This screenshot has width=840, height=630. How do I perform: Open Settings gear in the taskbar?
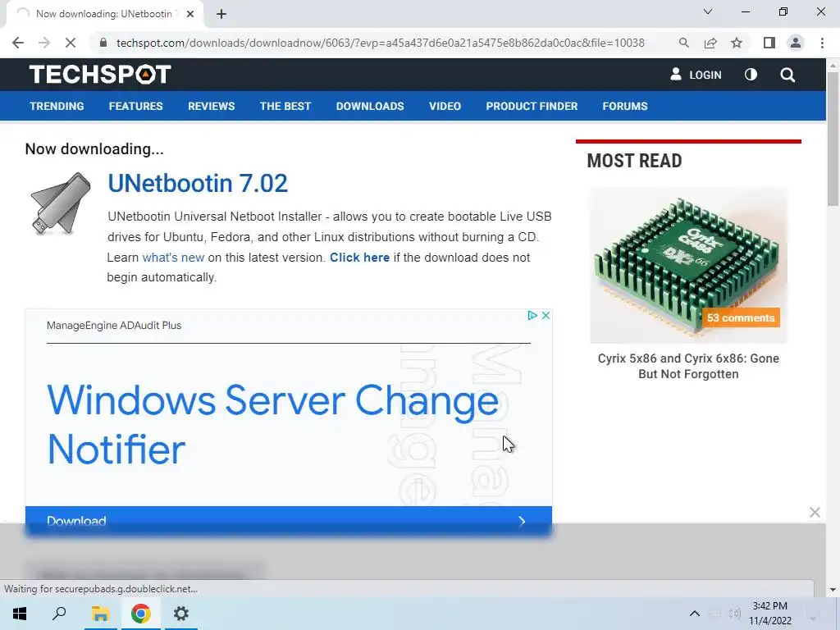[181, 614]
